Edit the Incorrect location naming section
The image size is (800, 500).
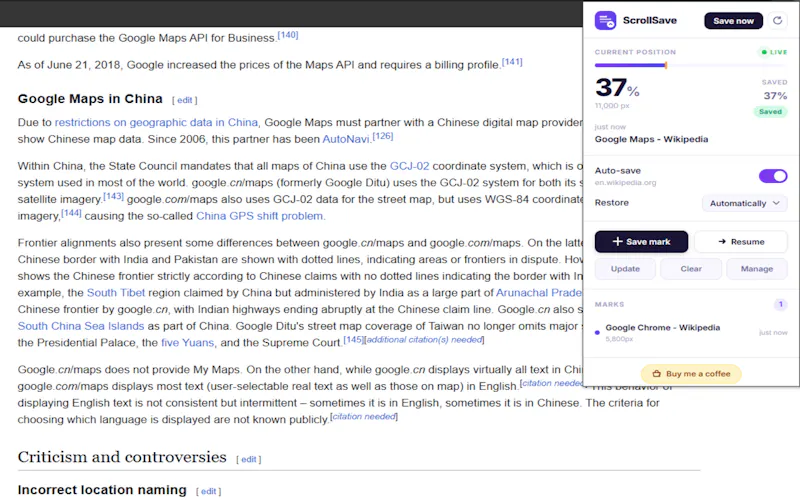(x=208, y=491)
